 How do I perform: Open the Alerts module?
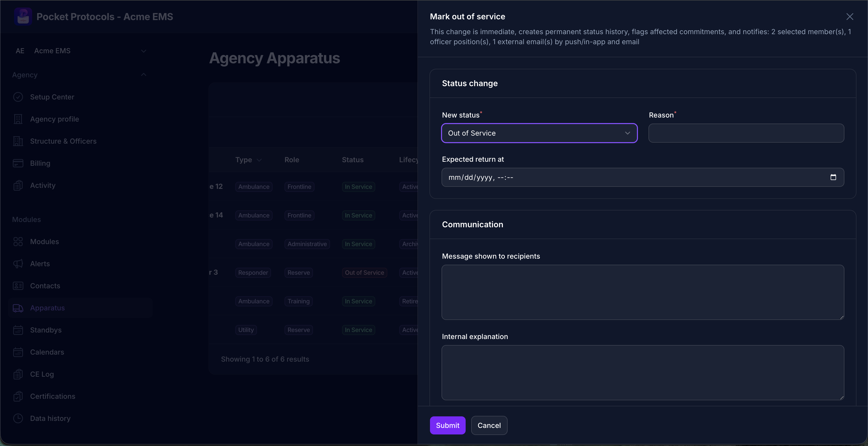[40, 264]
